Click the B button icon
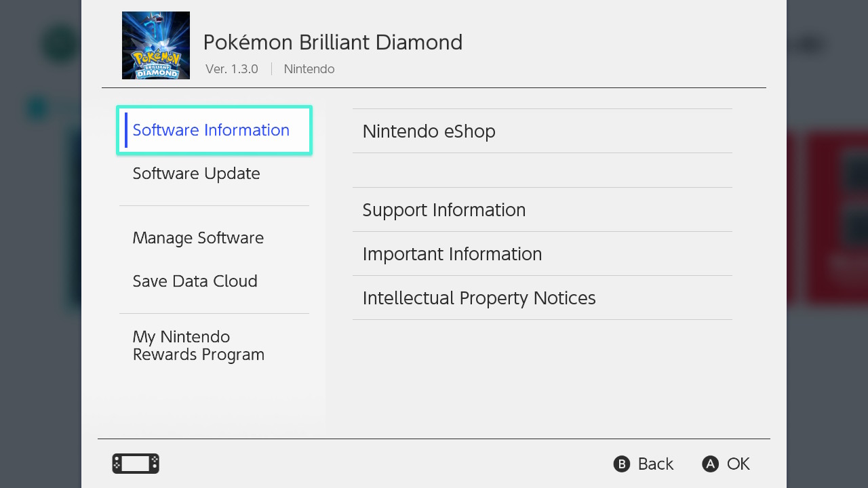Screen dimensions: 868x488 [x=622, y=464]
